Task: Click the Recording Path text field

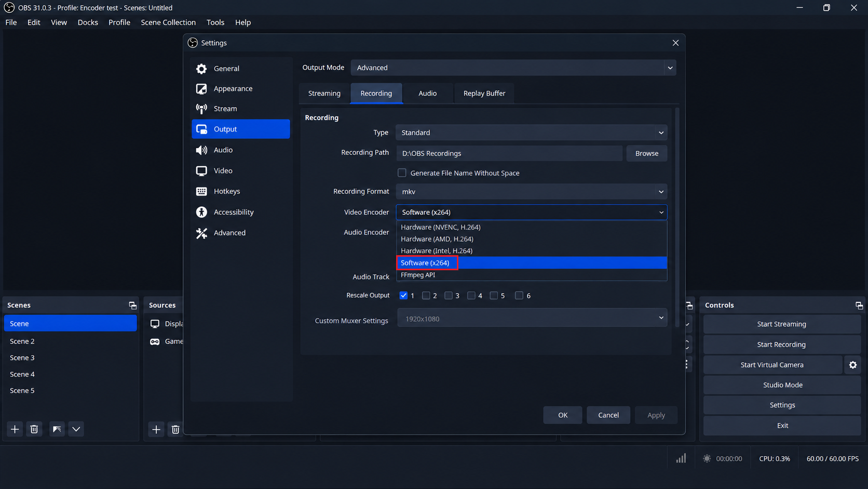Action: tap(509, 153)
